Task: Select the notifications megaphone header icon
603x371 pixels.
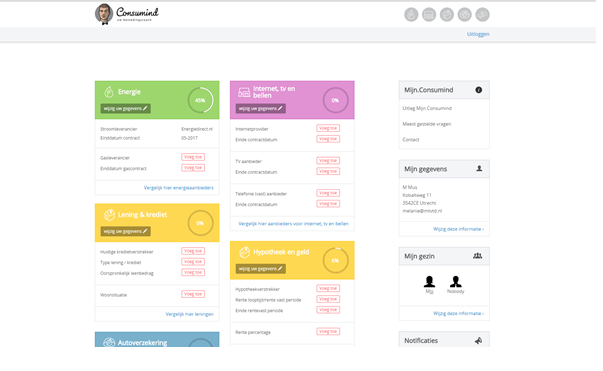Action: click(482, 15)
